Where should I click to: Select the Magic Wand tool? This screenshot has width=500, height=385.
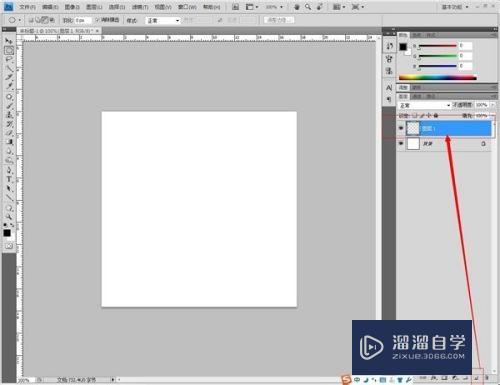tap(9, 69)
